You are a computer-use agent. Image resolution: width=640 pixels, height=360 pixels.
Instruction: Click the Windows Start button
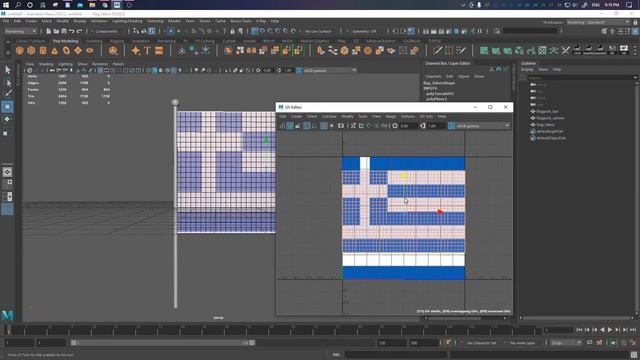(6, 5)
